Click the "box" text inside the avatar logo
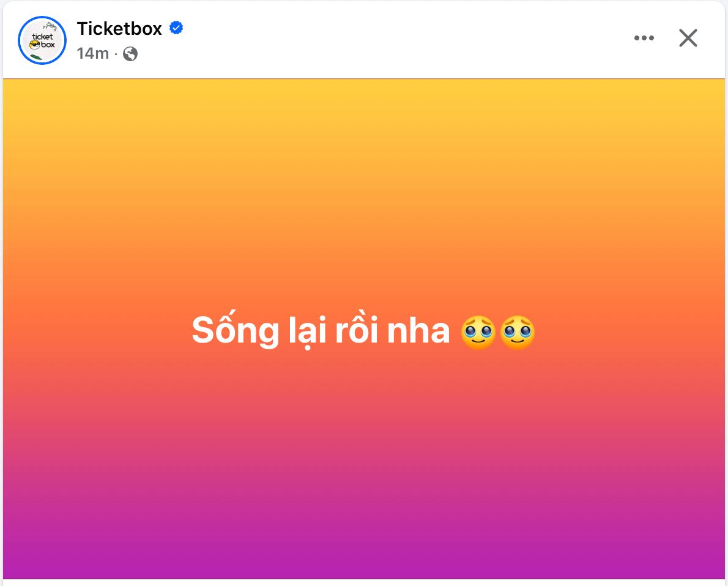The height and width of the screenshot is (586, 728). point(48,45)
